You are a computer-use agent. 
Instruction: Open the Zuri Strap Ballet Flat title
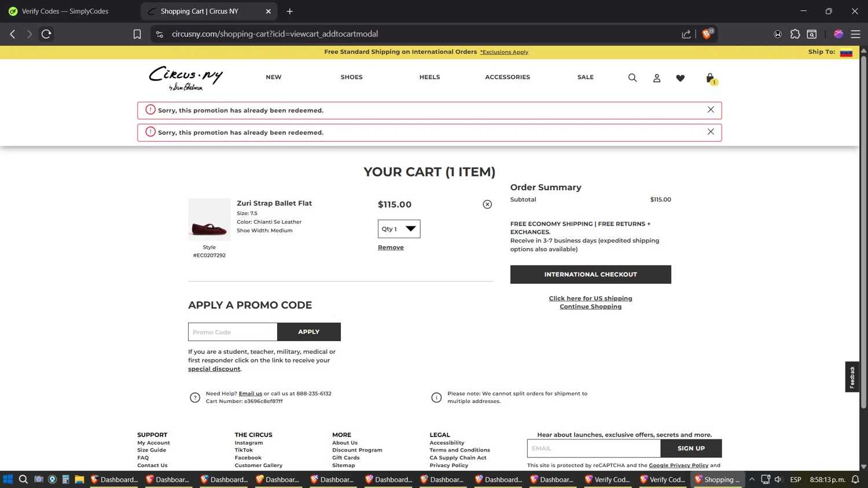pos(274,204)
